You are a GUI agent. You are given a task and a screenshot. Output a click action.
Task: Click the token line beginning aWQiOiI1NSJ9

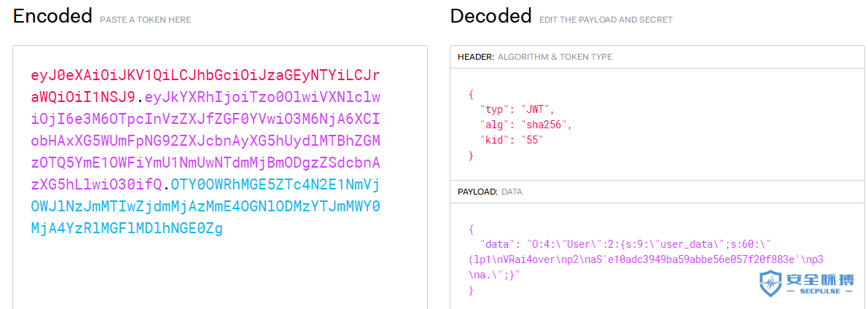click(206, 98)
